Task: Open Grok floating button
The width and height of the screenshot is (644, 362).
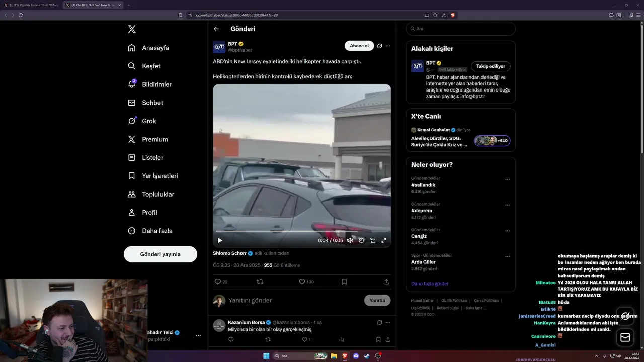Action: tap(625, 316)
